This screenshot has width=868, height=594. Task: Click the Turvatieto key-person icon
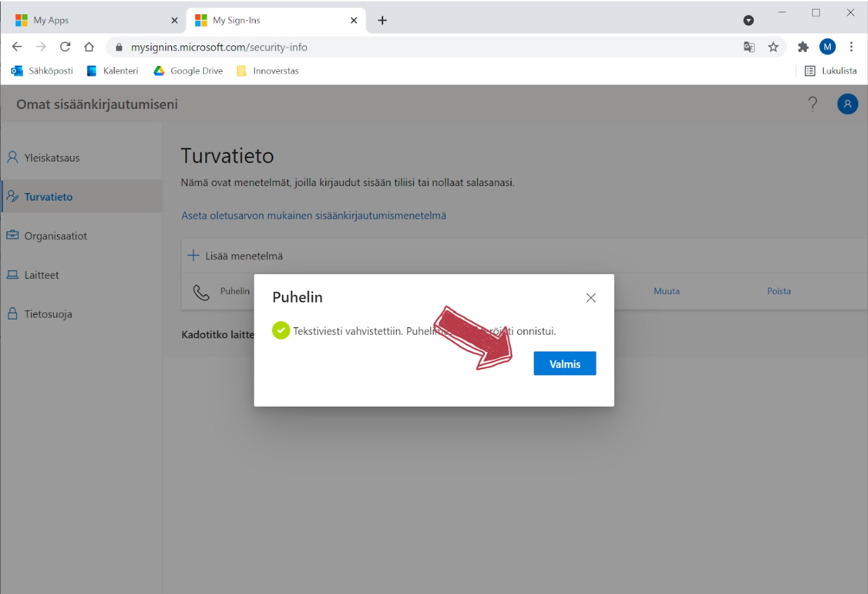[x=12, y=196]
